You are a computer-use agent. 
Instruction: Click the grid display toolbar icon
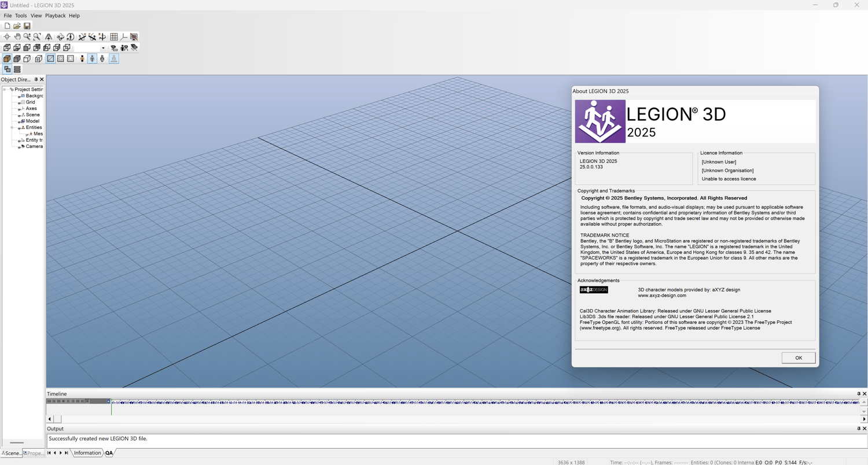[114, 37]
